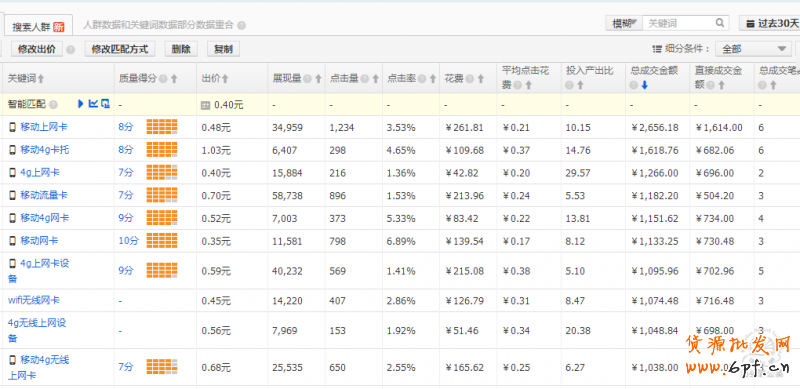The width and height of the screenshot is (800, 389).
Task: Open the 模糊 match type dropdown
Action: [x=624, y=23]
